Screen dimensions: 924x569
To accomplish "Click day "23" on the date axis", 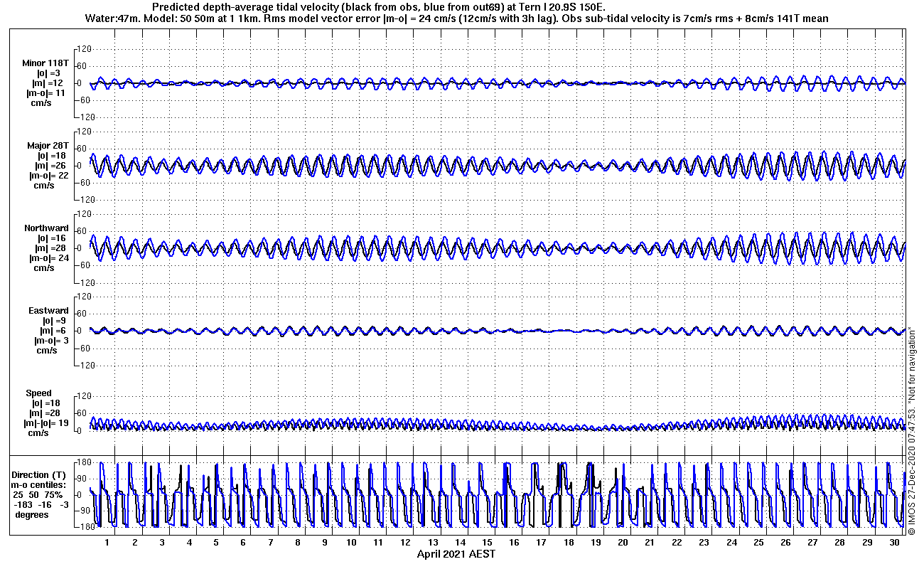I will (704, 543).
